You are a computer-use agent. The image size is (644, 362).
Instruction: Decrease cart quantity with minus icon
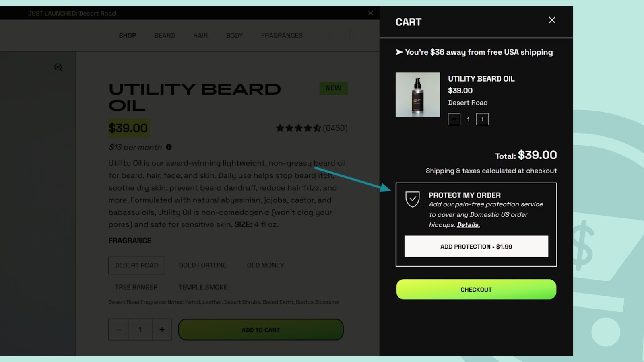point(454,119)
